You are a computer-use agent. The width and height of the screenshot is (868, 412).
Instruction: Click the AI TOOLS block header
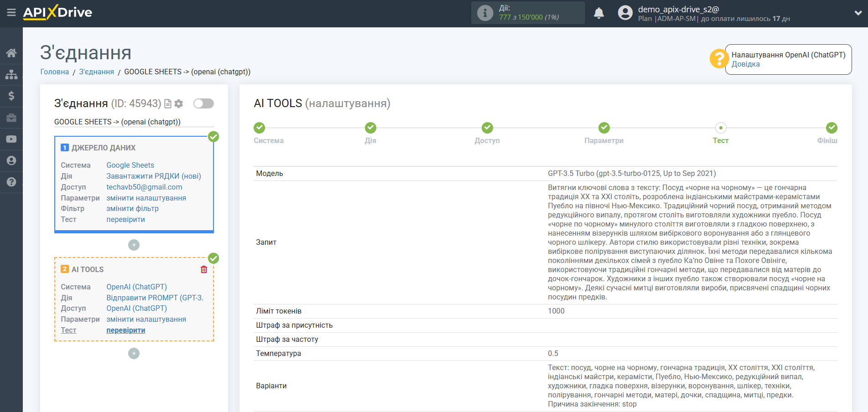tap(88, 270)
